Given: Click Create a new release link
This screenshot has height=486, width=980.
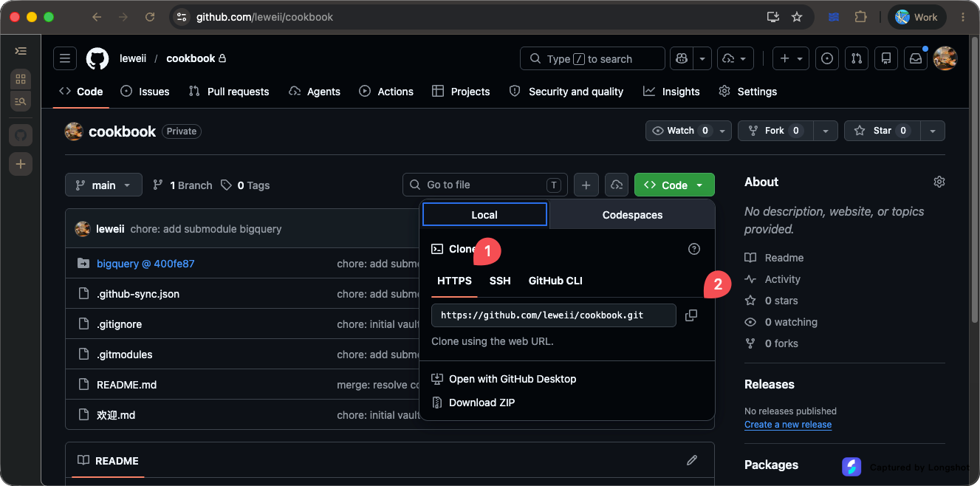Looking at the screenshot, I should pos(788,425).
